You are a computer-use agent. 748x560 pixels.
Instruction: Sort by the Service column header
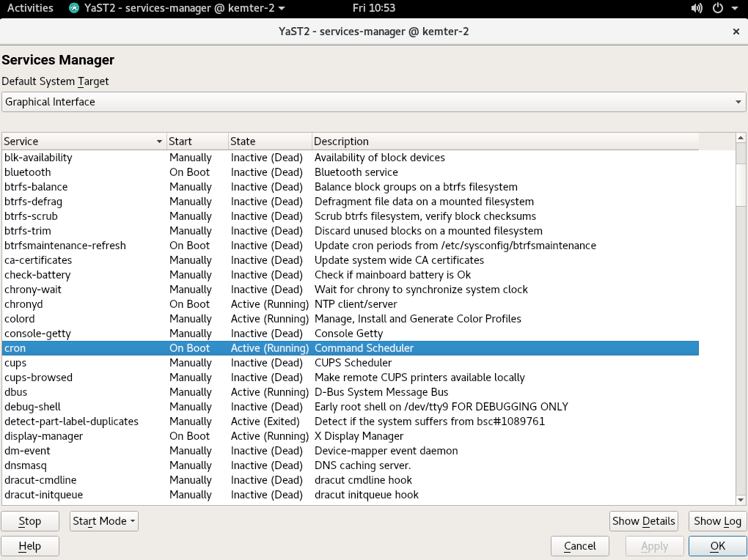(84, 141)
